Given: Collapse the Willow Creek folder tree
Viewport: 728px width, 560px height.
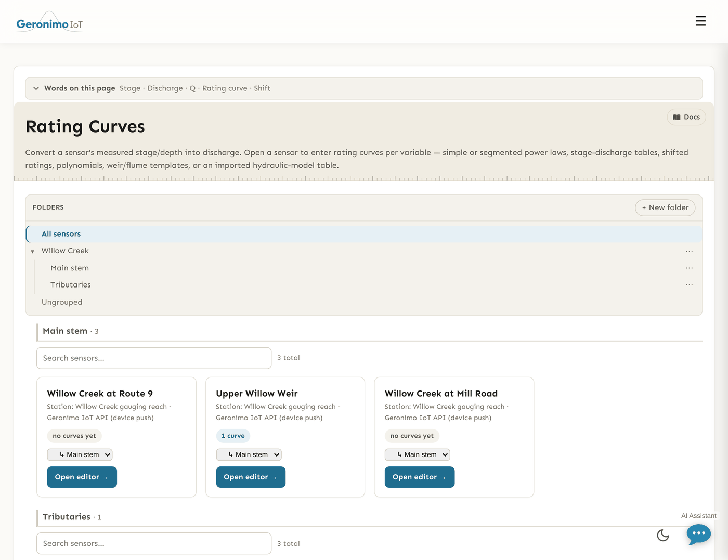Looking at the screenshot, I should (32, 252).
